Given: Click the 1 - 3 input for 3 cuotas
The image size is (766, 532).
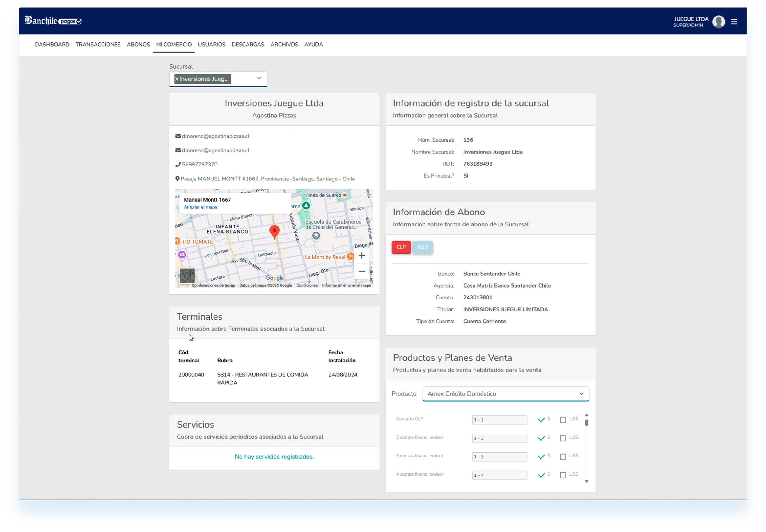Looking at the screenshot, I should click(x=499, y=456).
